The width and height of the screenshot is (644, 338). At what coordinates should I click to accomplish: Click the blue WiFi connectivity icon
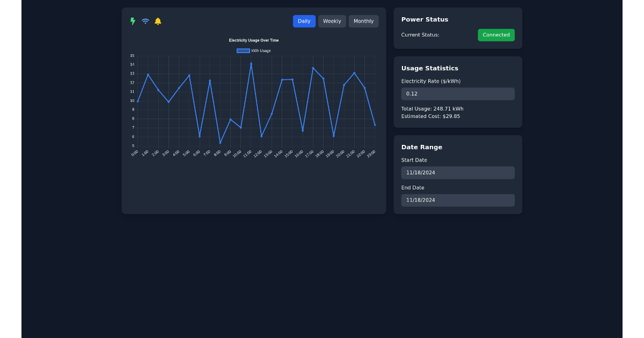coord(145,21)
